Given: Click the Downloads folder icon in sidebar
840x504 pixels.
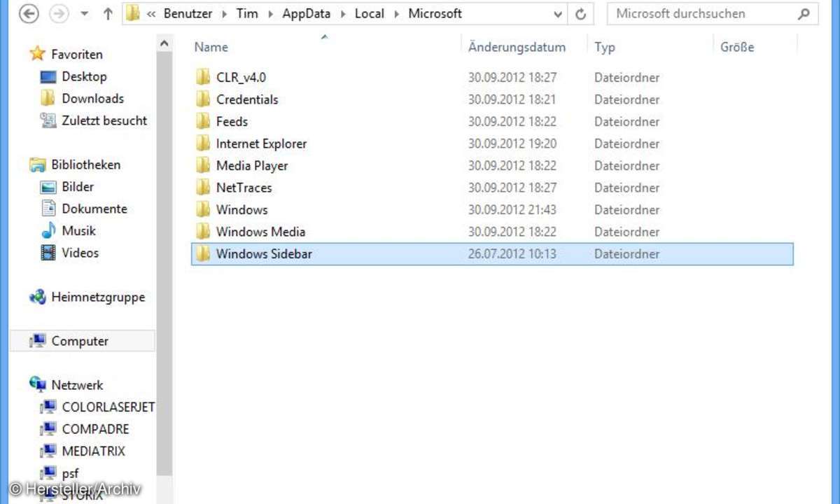Looking at the screenshot, I should pos(48,99).
